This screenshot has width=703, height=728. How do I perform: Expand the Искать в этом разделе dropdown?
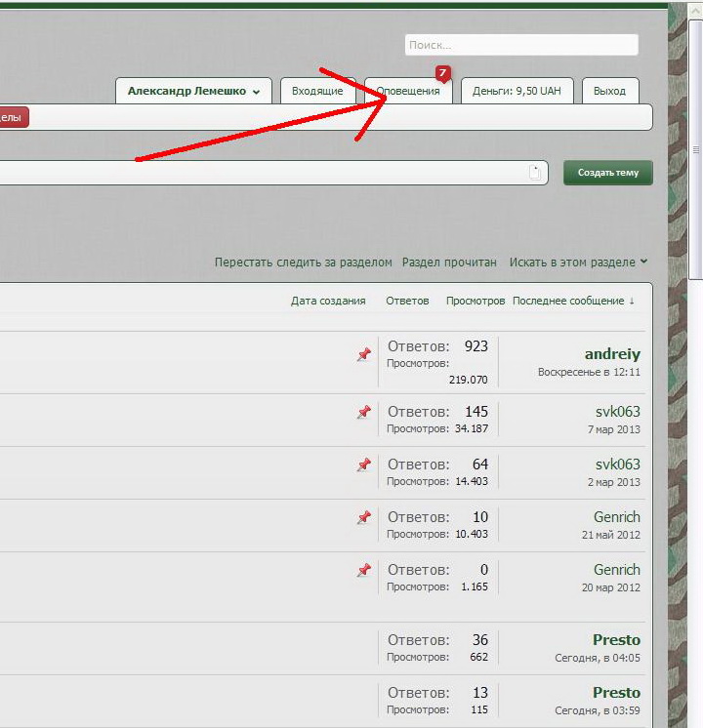point(578,263)
